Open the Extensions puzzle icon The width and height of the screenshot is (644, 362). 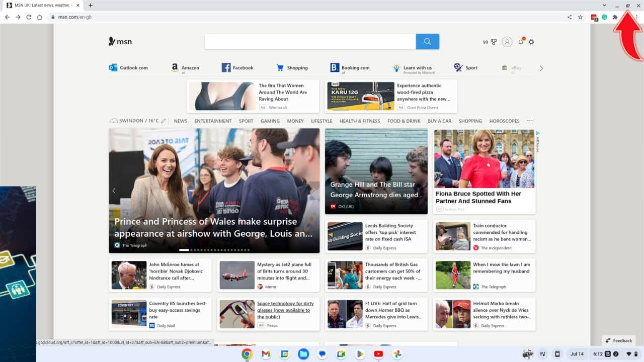click(x=615, y=17)
